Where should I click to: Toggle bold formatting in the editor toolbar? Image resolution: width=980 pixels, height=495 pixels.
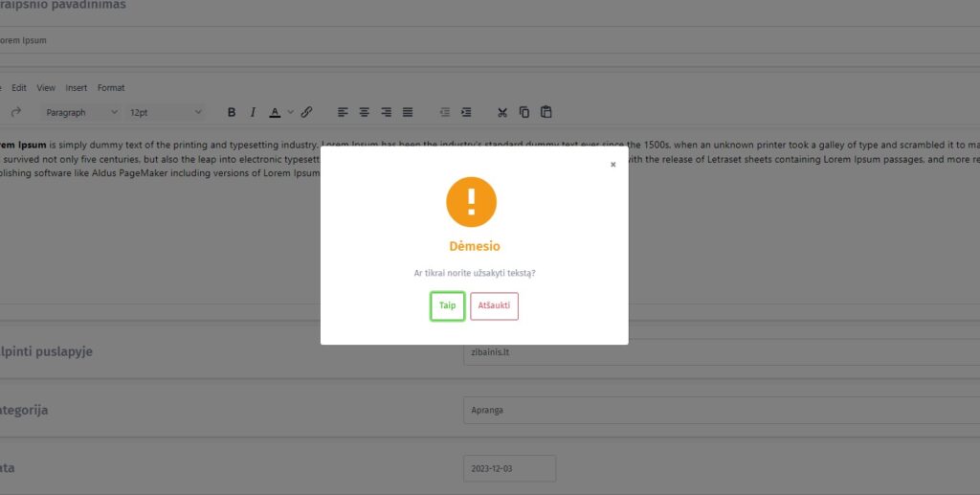click(232, 112)
